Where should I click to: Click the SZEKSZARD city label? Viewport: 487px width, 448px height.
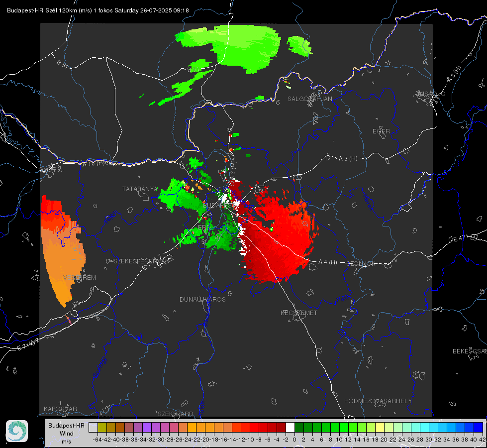click(176, 414)
